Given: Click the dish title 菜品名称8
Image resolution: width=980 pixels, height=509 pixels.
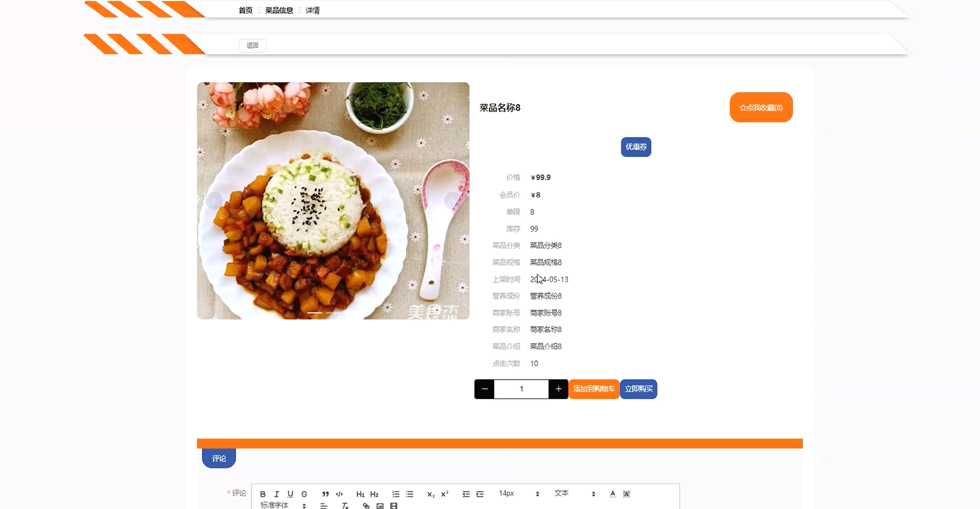Looking at the screenshot, I should 500,108.
